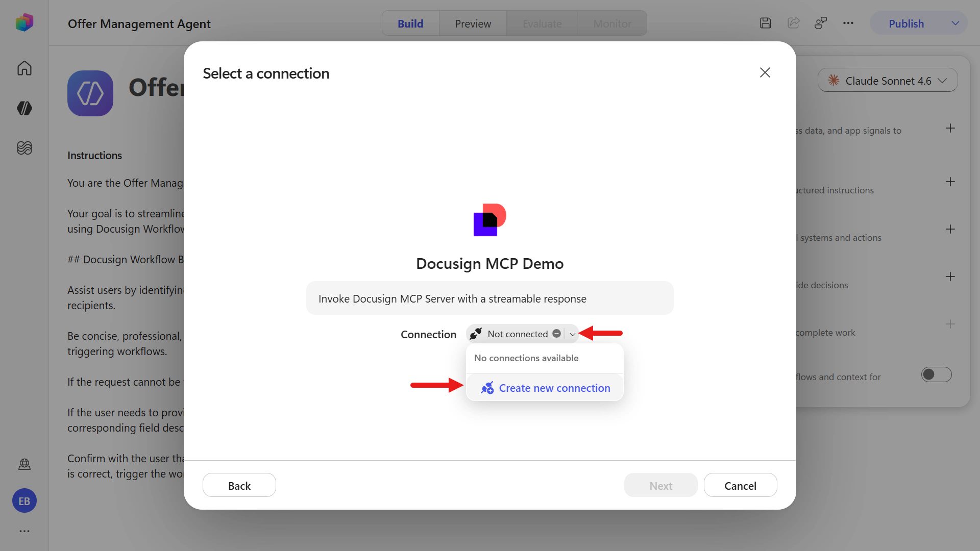Add item with the plus beside systems and actions
The width and height of the screenshot is (980, 551).
[950, 230]
